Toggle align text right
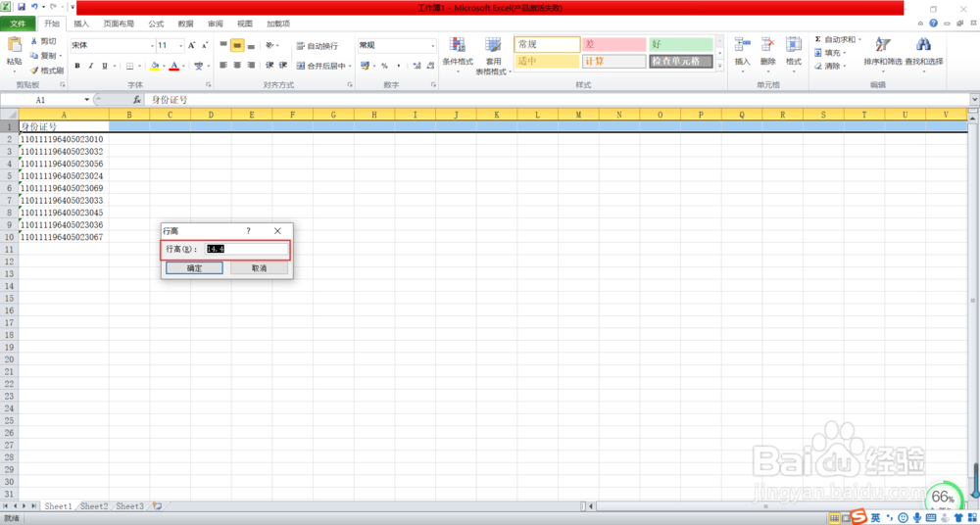 click(x=251, y=65)
